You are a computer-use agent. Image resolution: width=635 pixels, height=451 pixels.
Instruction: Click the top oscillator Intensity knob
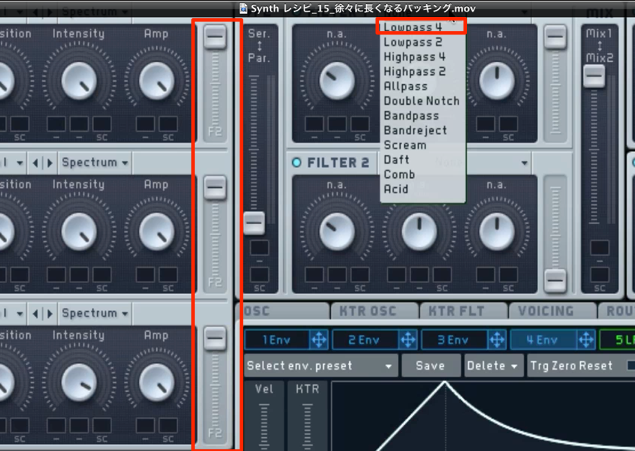pyautogui.click(x=79, y=81)
